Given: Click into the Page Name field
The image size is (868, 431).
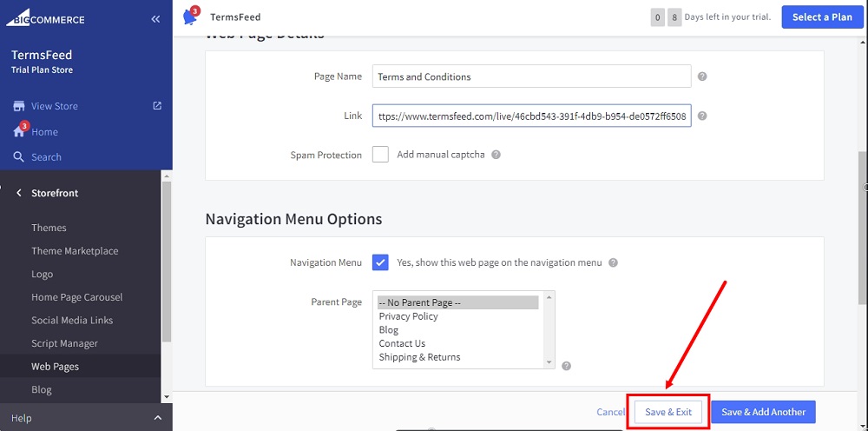Looking at the screenshot, I should [x=531, y=76].
